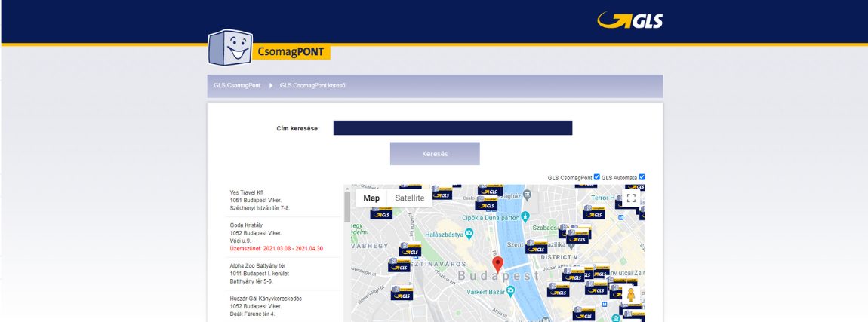The image size is (868, 322).
Task: Select Yes Travel Kft in the list
Action: coord(260,200)
